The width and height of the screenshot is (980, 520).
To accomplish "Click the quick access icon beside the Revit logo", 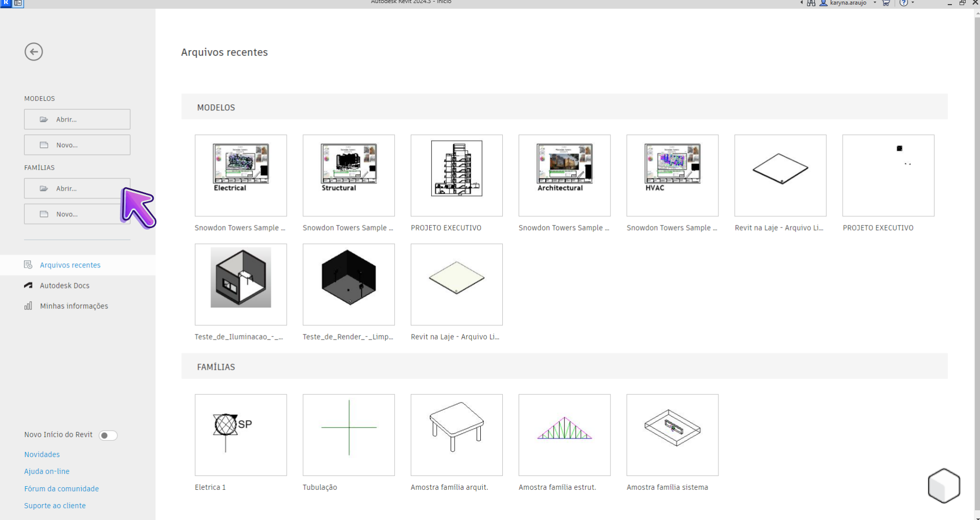I will pyautogui.click(x=18, y=3).
